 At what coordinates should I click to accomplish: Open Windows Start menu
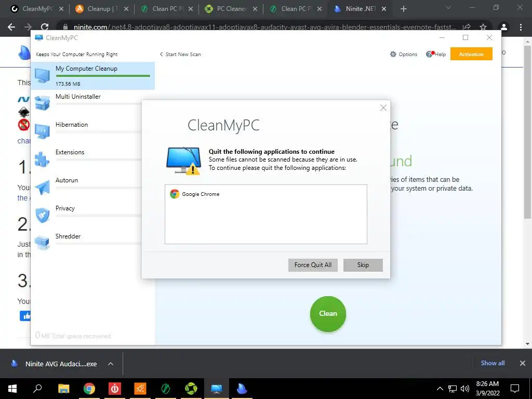tap(12, 389)
